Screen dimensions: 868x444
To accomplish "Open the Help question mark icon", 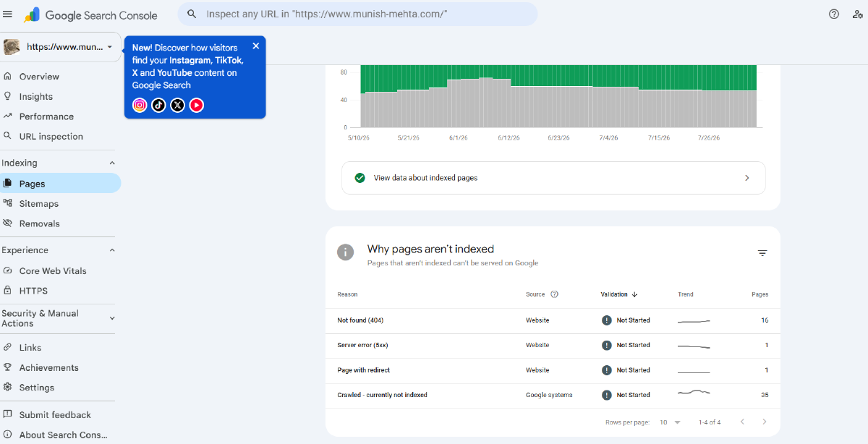I will 834,14.
